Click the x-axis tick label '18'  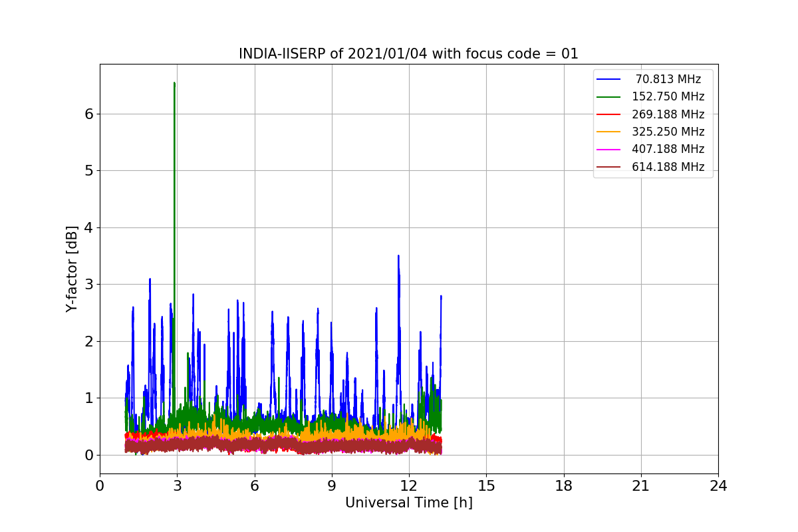[564, 486]
